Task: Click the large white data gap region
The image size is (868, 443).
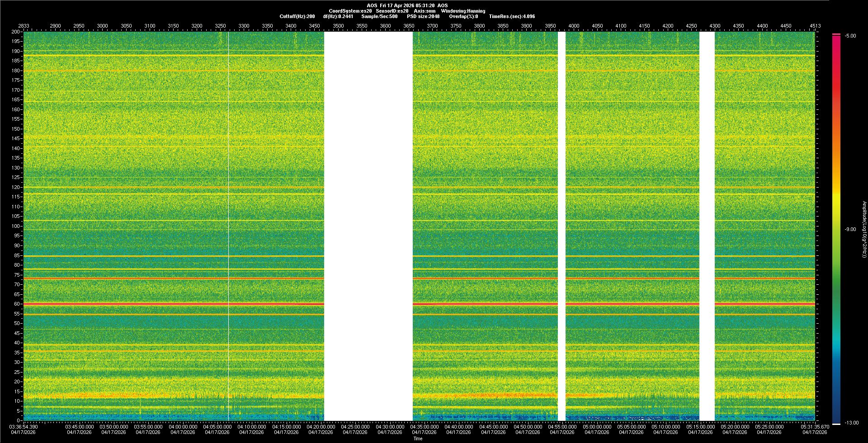Action: (x=368, y=226)
